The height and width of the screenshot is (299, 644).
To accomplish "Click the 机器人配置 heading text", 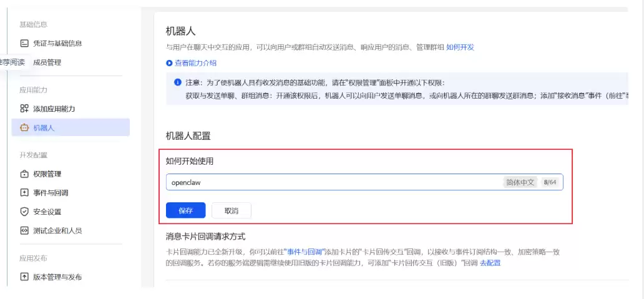I will point(188,136).
